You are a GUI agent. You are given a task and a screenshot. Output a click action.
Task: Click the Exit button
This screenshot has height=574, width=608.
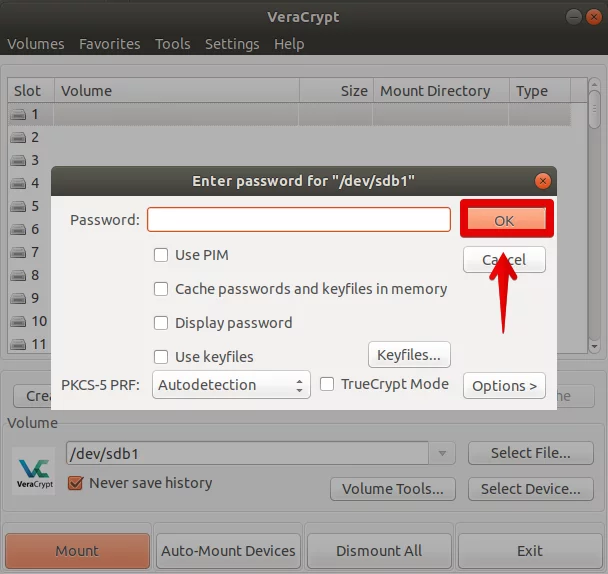(530, 551)
